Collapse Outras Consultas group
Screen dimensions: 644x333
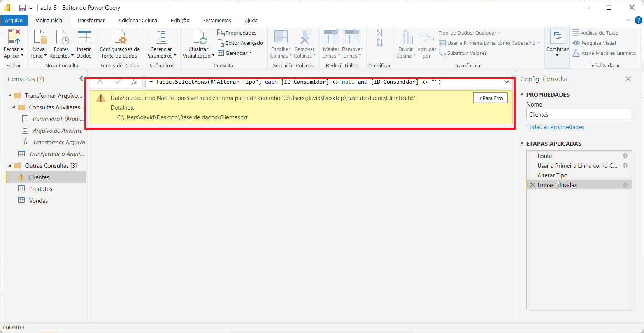tap(10, 165)
